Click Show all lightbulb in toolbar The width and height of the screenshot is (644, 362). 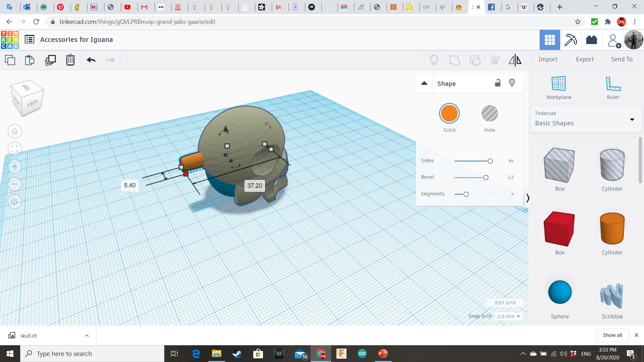tap(434, 60)
